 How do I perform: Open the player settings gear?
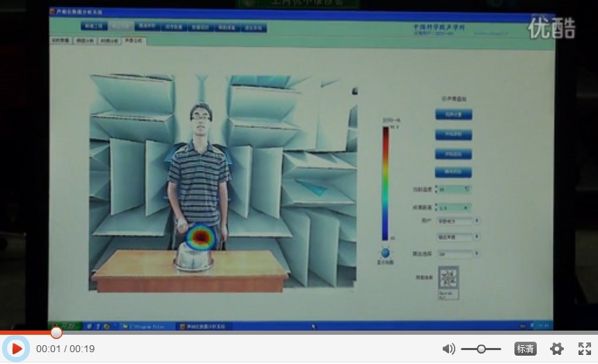tap(557, 349)
